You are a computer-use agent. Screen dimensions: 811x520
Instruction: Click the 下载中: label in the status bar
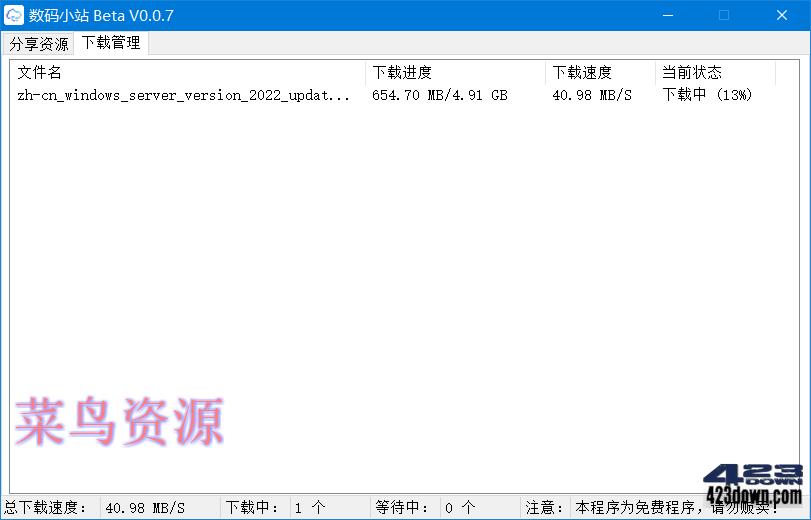pos(252,508)
